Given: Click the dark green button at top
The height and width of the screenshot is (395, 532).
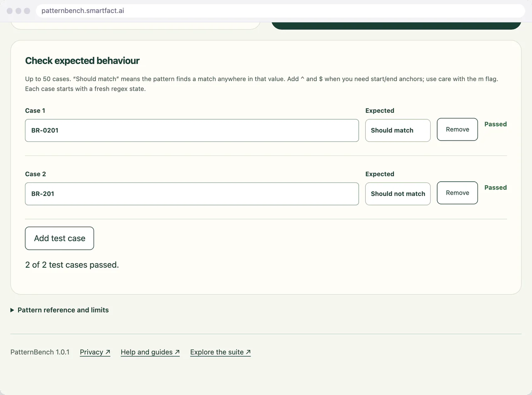Looking at the screenshot, I should (x=396, y=25).
